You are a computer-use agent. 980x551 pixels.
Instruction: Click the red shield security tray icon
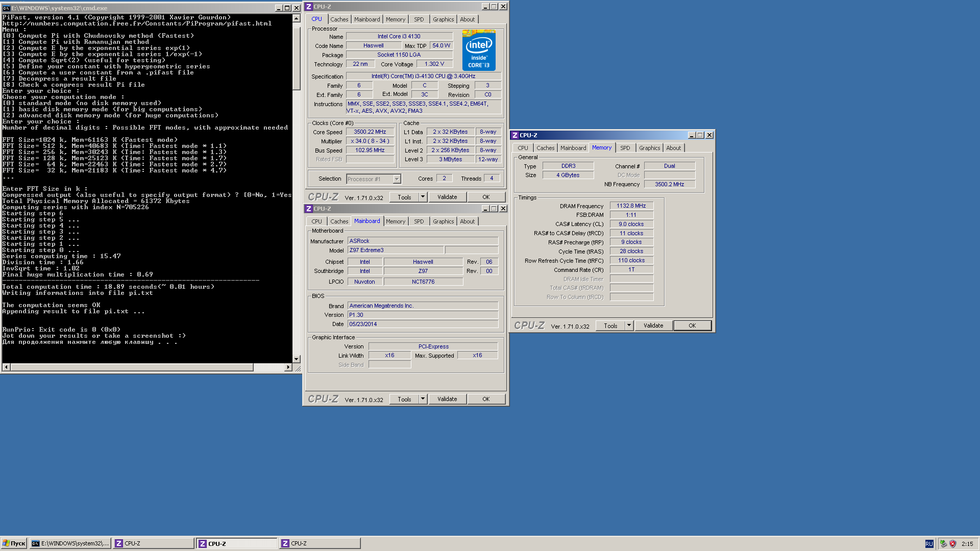tap(952, 544)
